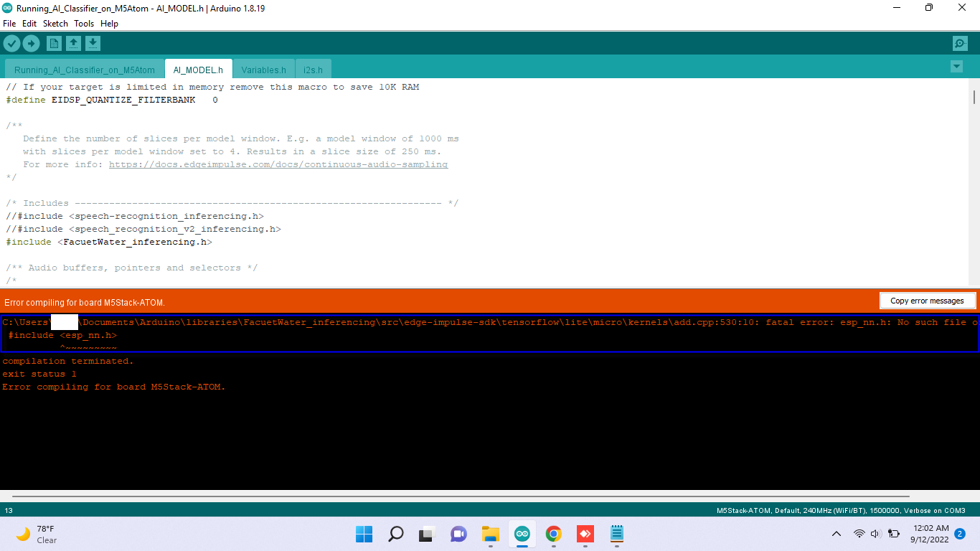
Task: Select the AI_MODEL.h tab
Action: (198, 70)
